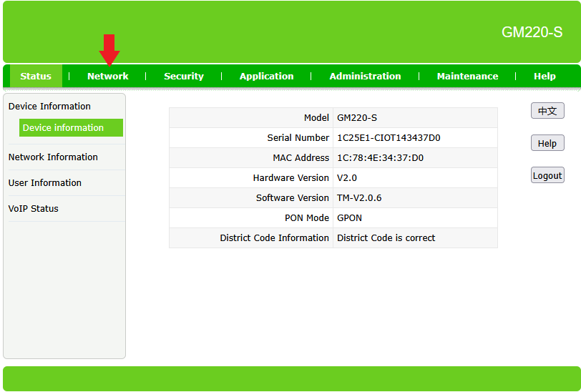Switch language with the 中文 button
581x392 pixels.
point(547,111)
